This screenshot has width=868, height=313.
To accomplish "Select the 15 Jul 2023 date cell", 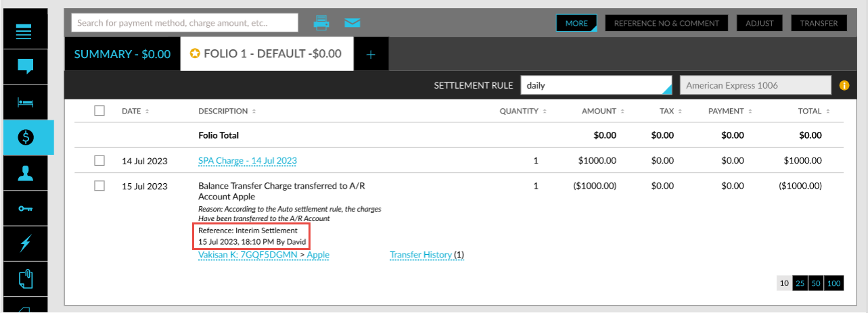I will point(145,185).
